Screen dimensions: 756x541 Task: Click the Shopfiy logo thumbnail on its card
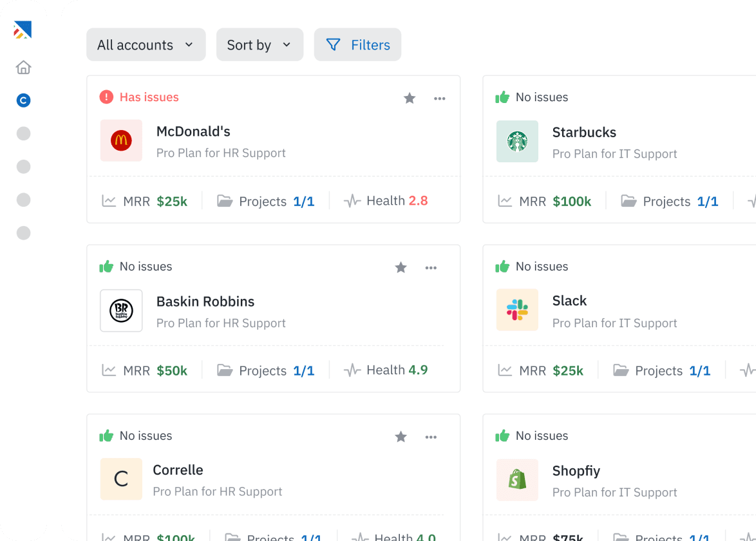(517, 480)
